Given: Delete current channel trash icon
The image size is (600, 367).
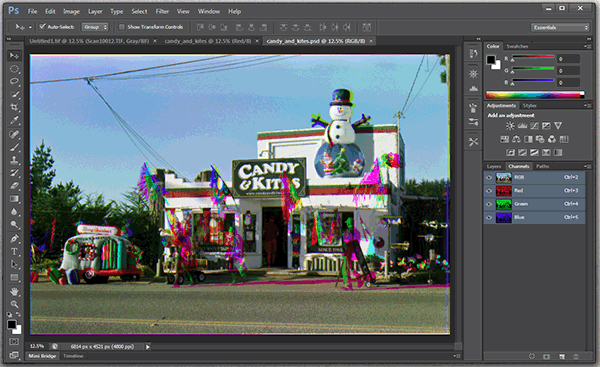Looking at the screenshot, I should point(576,356).
